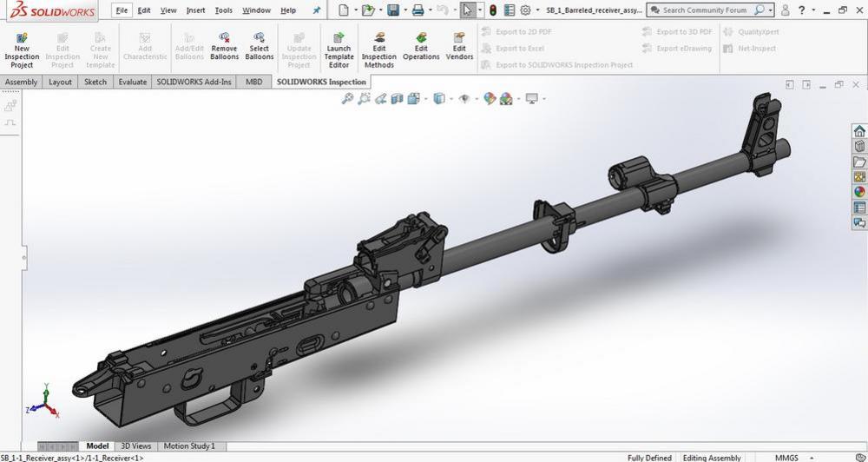Switch to the SOLIDWORKS Add-Ins tab
The width and height of the screenshot is (868, 462).
tap(194, 82)
